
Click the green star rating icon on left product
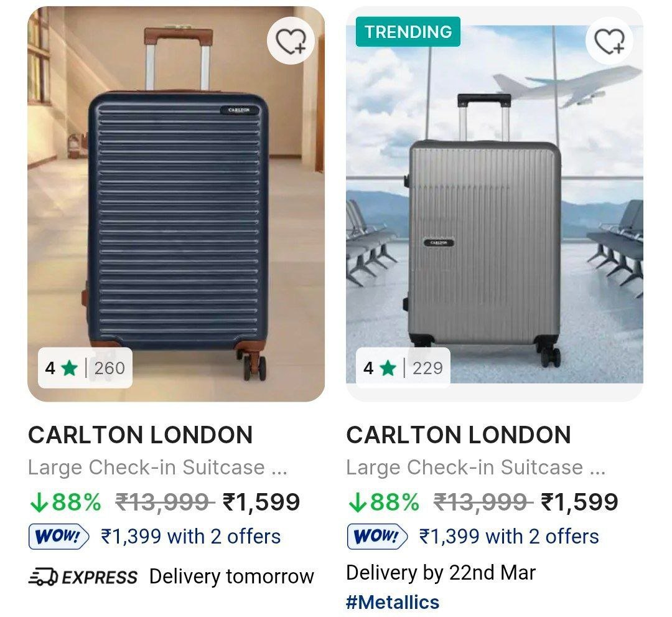click(x=68, y=368)
